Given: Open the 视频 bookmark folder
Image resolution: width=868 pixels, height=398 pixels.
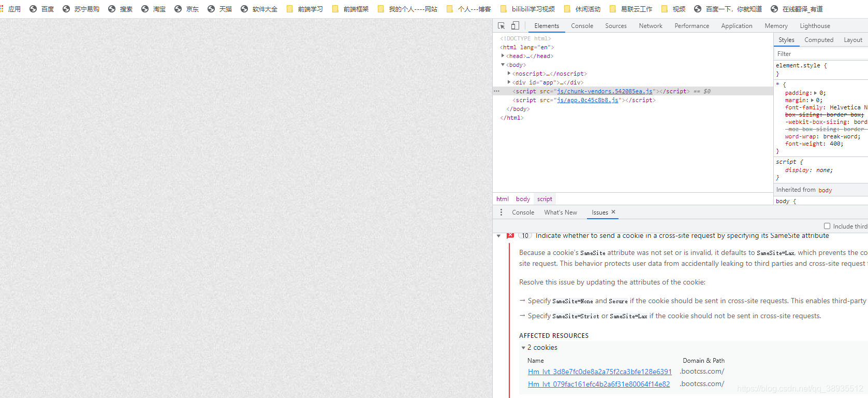Looking at the screenshot, I should click(673, 9).
